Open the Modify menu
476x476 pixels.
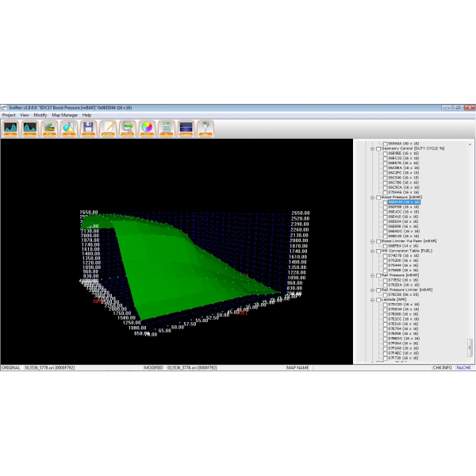(40, 115)
